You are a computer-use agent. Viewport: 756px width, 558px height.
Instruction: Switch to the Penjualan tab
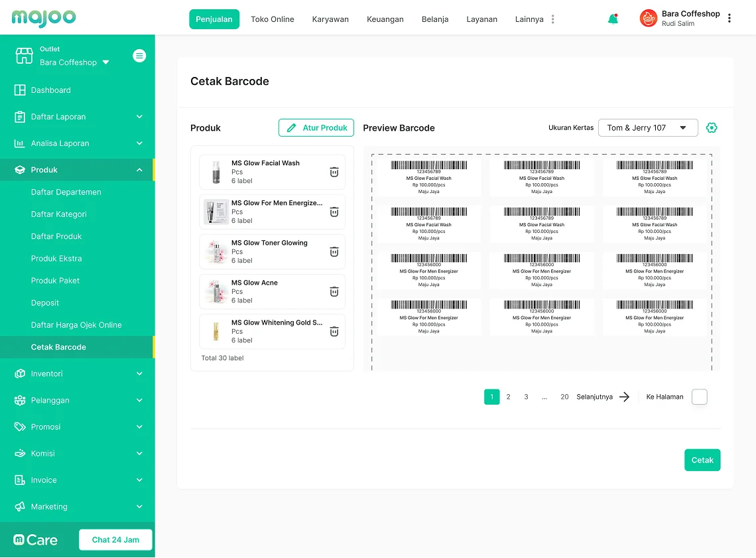click(214, 19)
